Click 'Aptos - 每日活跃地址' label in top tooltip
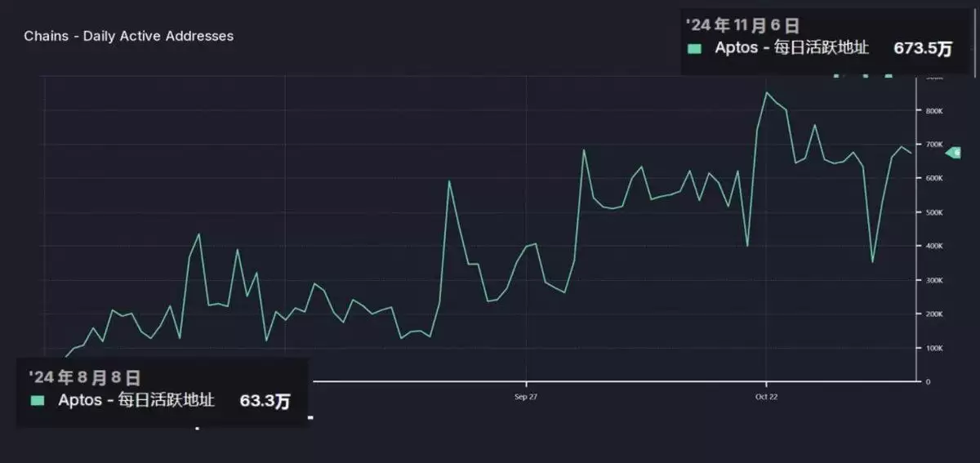This screenshot has height=463, width=980. click(x=791, y=48)
